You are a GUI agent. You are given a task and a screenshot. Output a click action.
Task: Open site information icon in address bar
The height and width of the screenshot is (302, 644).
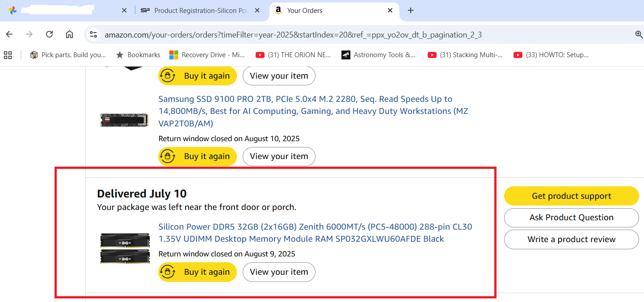click(x=93, y=34)
